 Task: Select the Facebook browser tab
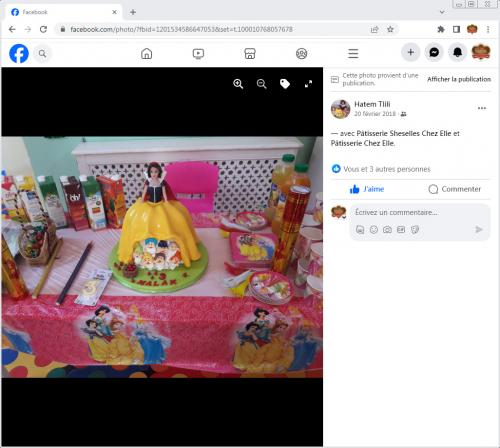coord(63,12)
